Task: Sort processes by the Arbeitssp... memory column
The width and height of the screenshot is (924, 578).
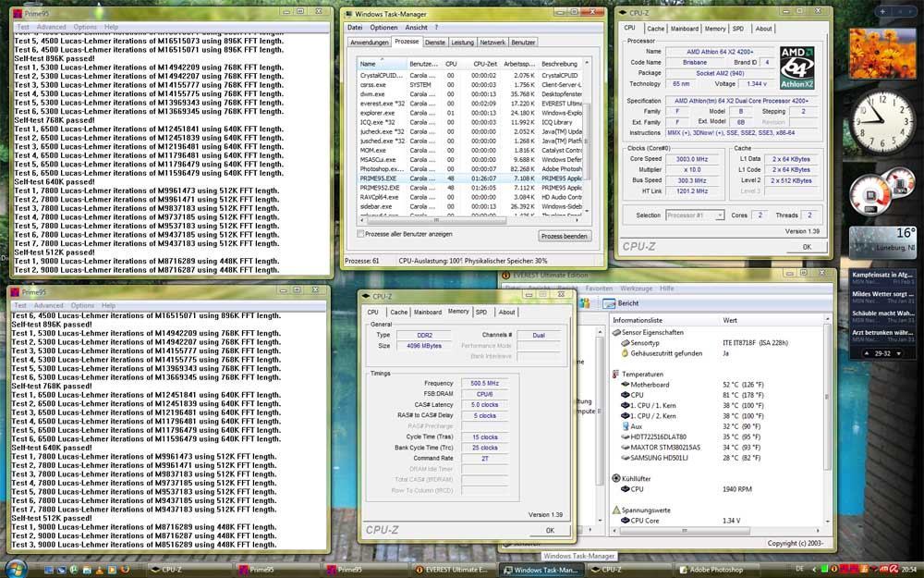Action: [519, 64]
